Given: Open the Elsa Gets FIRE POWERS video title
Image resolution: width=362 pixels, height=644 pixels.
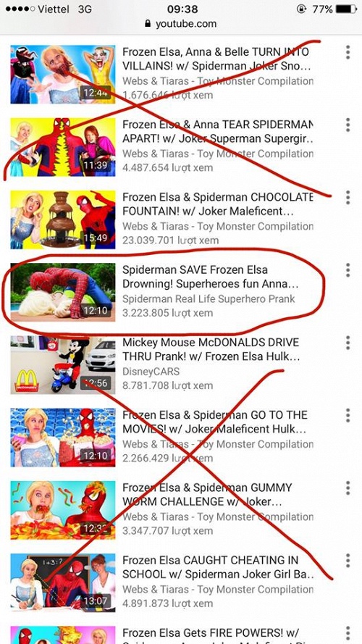Looking at the screenshot, I should coord(211,633).
